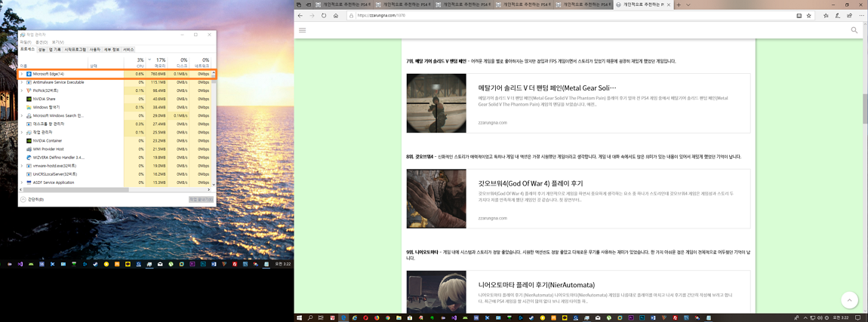
Task: Switch to the 성능 tab
Action: pos(42,49)
